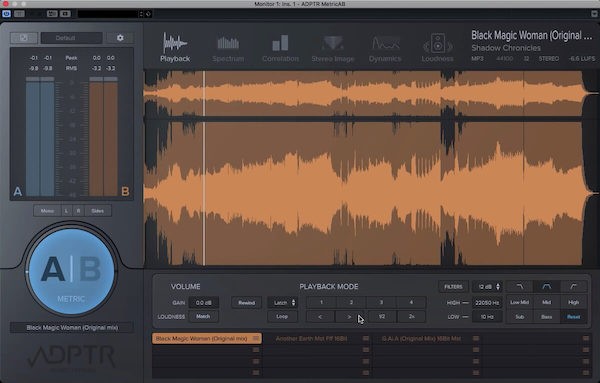
Task: Click the Stereo Image icon
Action: [x=333, y=43]
